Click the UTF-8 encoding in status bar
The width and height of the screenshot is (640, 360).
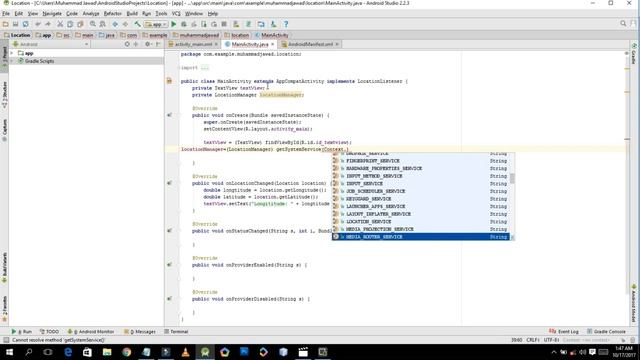click(x=551, y=340)
